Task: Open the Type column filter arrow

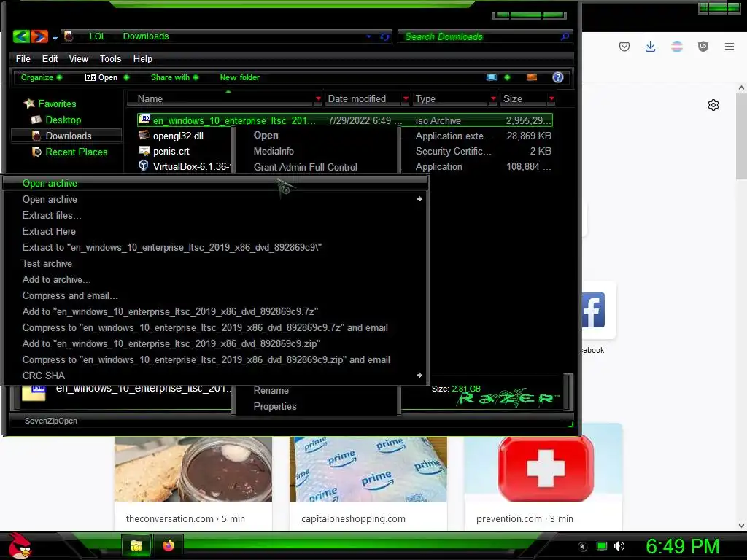Action: pos(493,98)
